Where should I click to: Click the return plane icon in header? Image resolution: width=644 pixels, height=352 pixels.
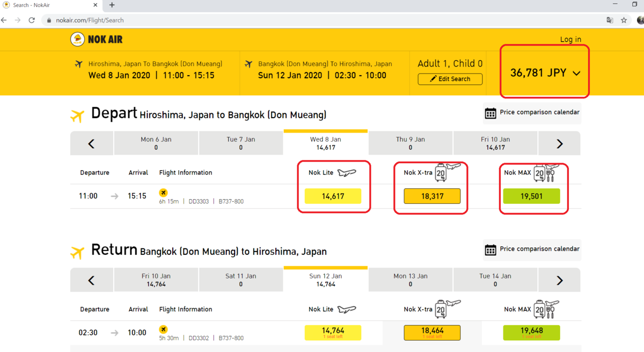click(x=248, y=64)
